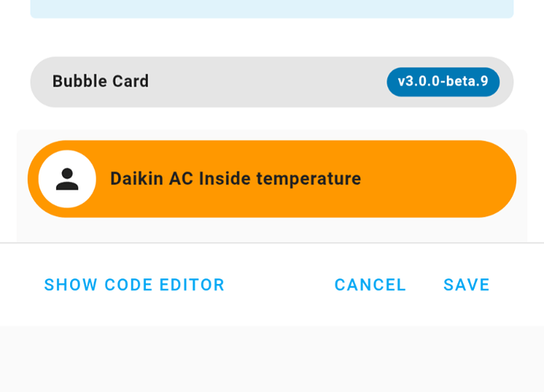The height and width of the screenshot is (392, 544).
Task: Click the empty gray area below the dialog footer
Action: (x=271, y=359)
